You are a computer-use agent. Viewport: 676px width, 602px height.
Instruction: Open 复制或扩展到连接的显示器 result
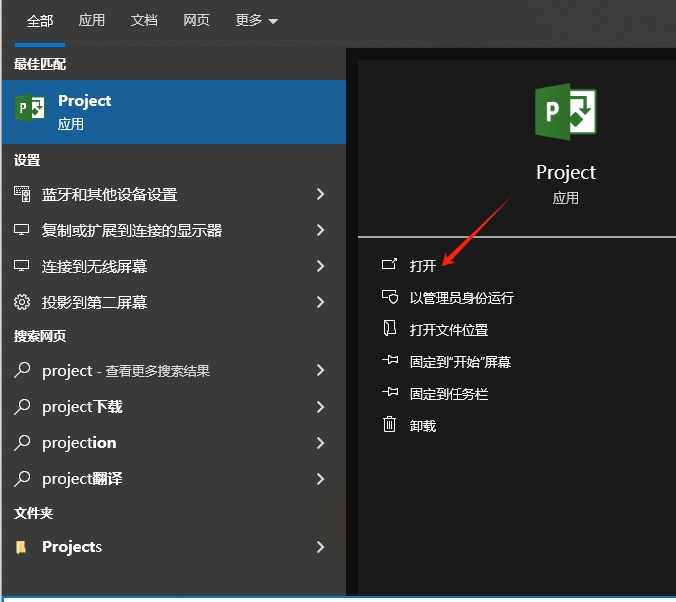pos(174,230)
